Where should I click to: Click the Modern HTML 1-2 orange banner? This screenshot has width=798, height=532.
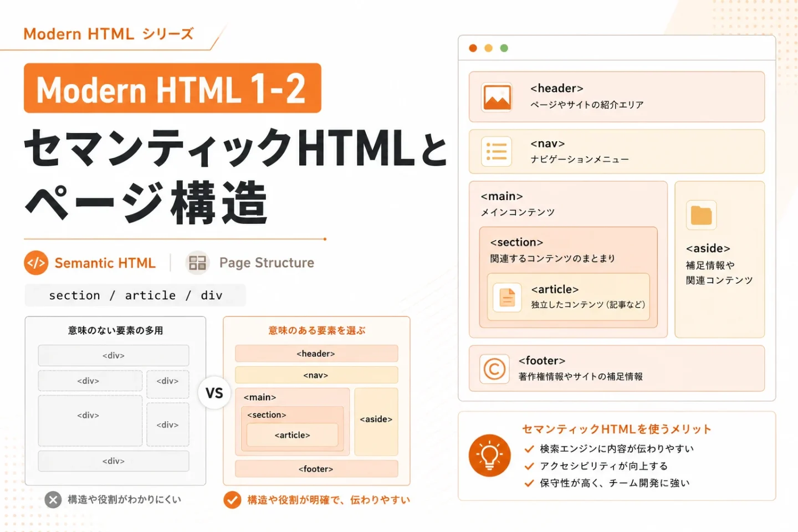tap(172, 88)
